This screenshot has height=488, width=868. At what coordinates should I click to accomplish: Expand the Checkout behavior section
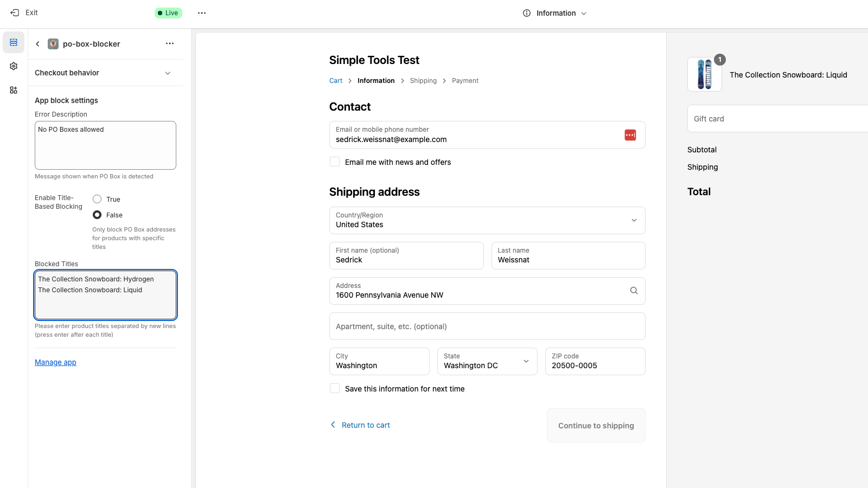[168, 73]
